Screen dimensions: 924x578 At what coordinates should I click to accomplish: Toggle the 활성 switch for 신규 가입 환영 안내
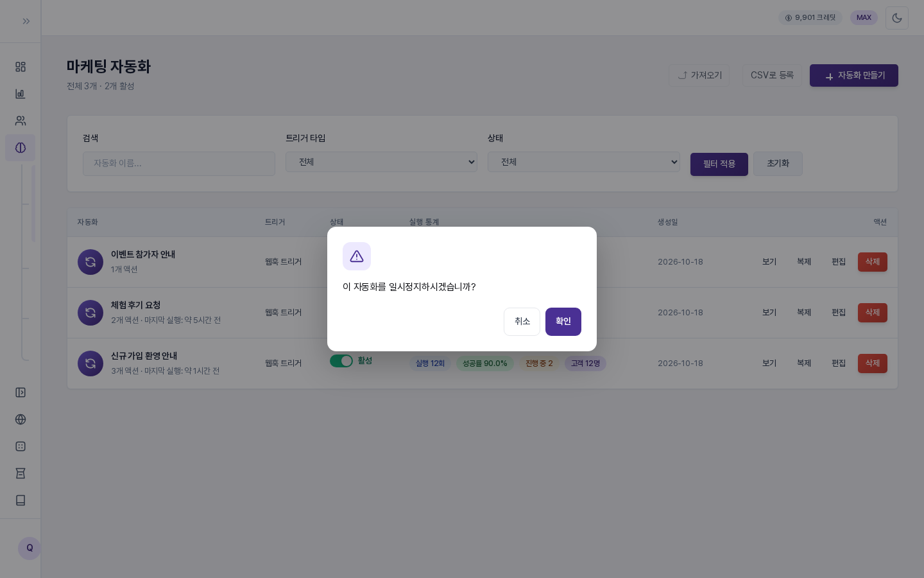coord(341,361)
